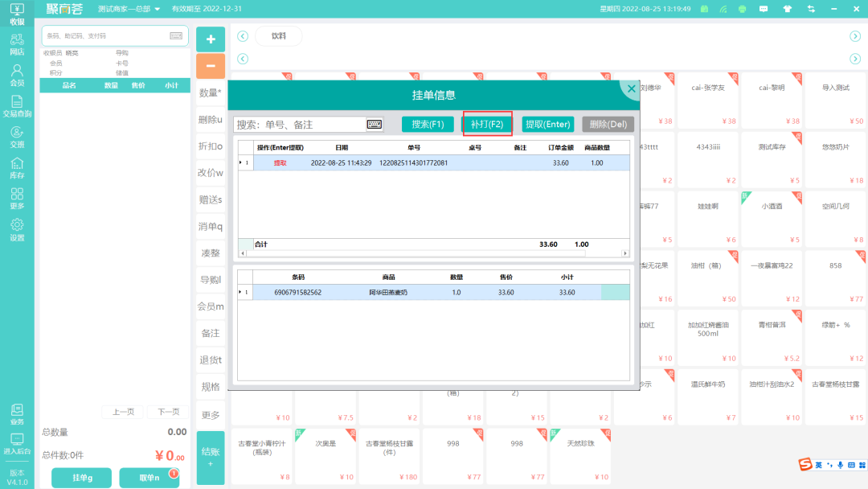
Task: Click red 提取 link in order row
Action: [x=280, y=163]
